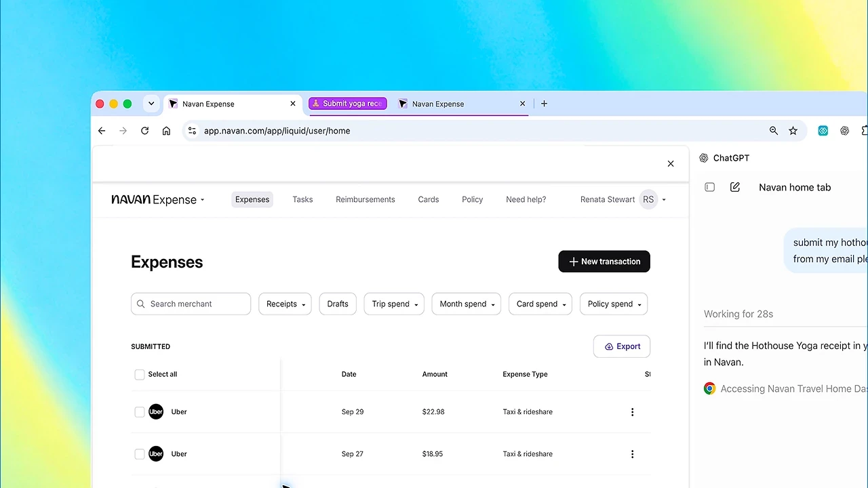Click the zoom magnifier icon in address bar
This screenshot has width=868, height=488.
tap(773, 131)
